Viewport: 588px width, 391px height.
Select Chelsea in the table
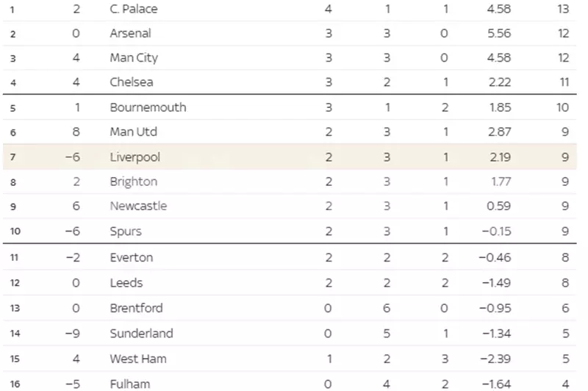pos(131,82)
